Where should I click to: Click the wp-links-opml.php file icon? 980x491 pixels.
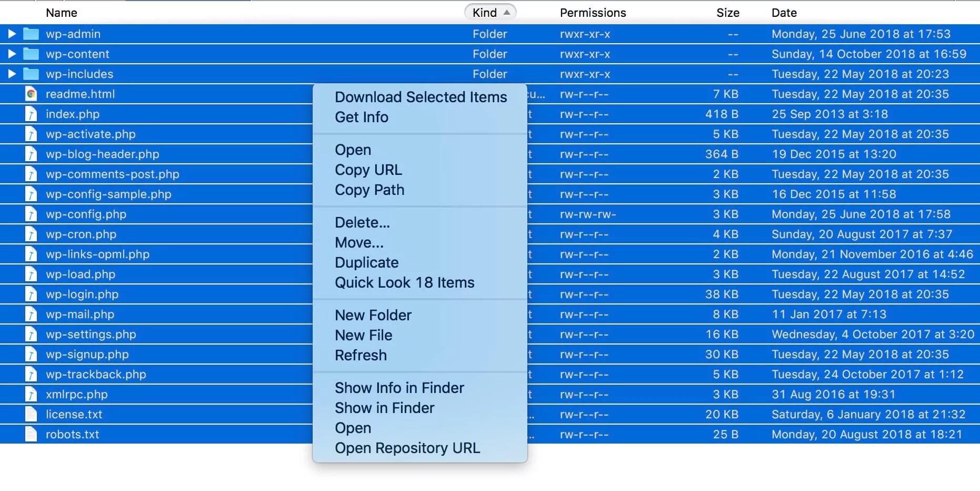pyautogui.click(x=31, y=254)
